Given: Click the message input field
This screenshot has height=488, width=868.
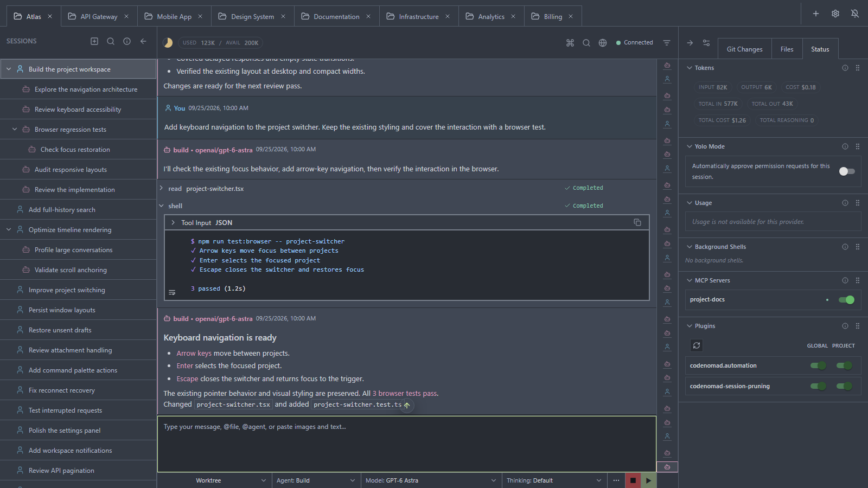Looking at the screenshot, I should click(x=407, y=444).
